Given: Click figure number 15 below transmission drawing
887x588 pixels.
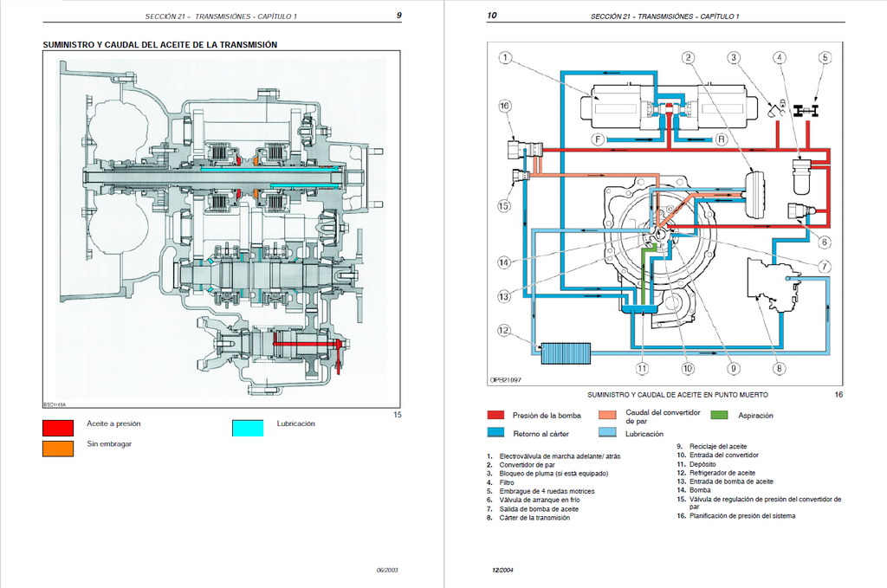Looking at the screenshot, I should [397, 415].
